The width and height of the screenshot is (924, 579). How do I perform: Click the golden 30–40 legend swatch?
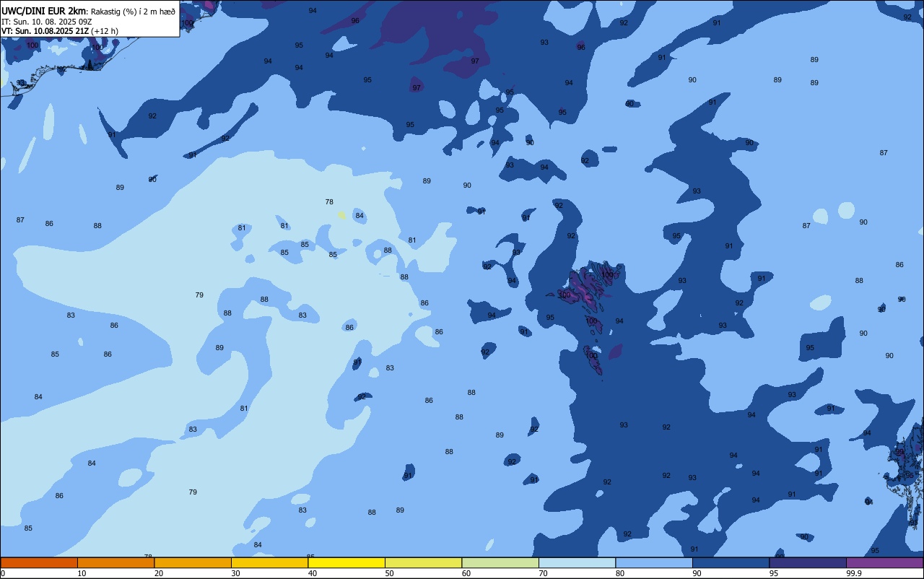(269, 562)
